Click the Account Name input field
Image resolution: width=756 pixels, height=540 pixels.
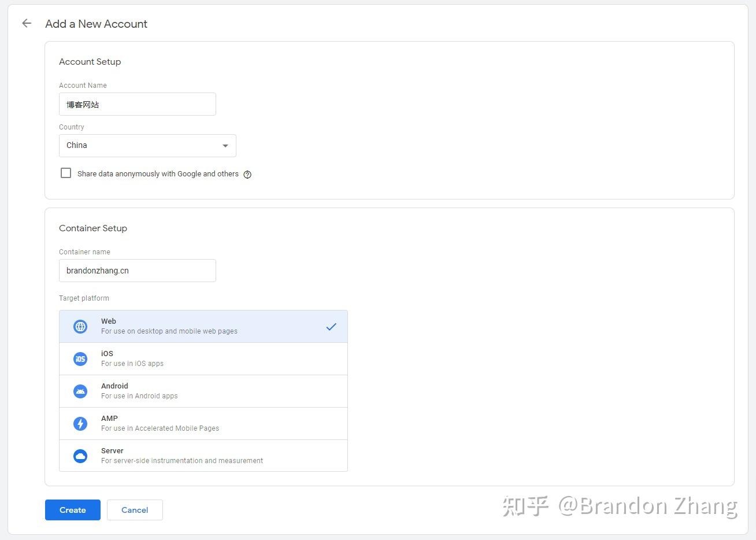click(x=138, y=104)
